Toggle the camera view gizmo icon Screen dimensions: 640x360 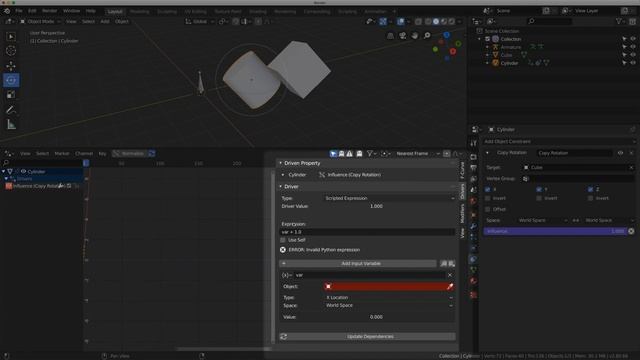click(x=402, y=36)
